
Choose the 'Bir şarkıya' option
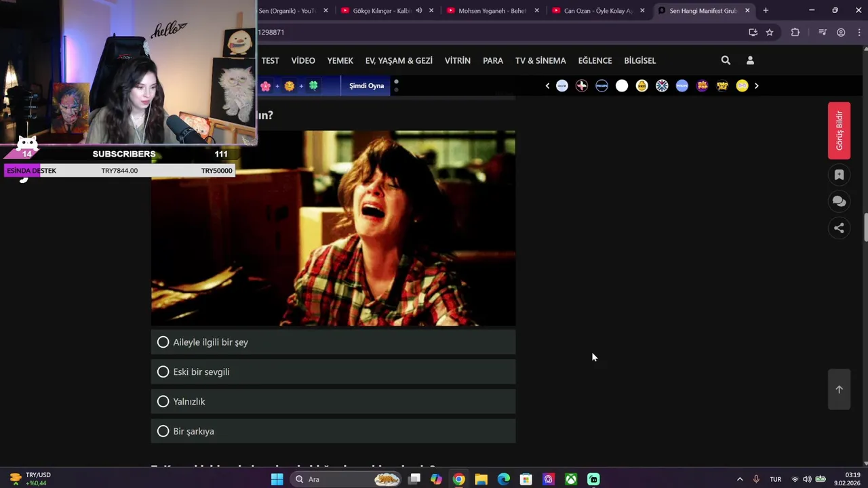tap(333, 432)
